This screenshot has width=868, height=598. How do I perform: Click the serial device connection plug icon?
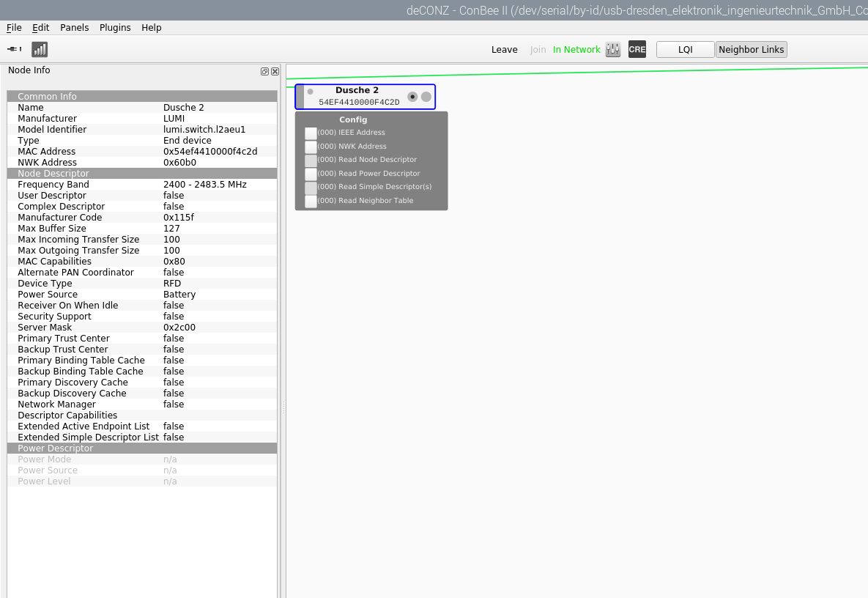tap(14, 49)
